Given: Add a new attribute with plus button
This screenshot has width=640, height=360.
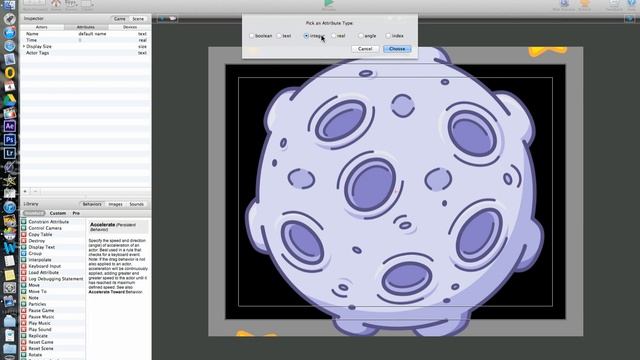Looking at the screenshot, I should (x=25, y=191).
